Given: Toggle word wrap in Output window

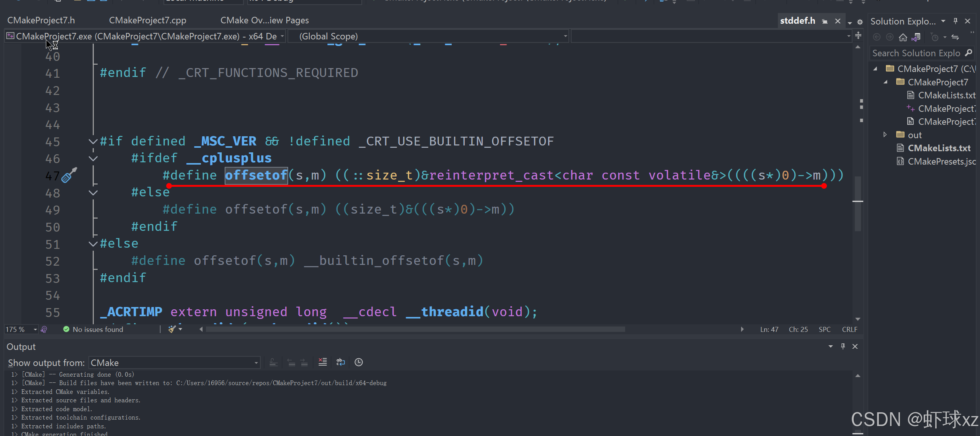Looking at the screenshot, I should tap(340, 362).
